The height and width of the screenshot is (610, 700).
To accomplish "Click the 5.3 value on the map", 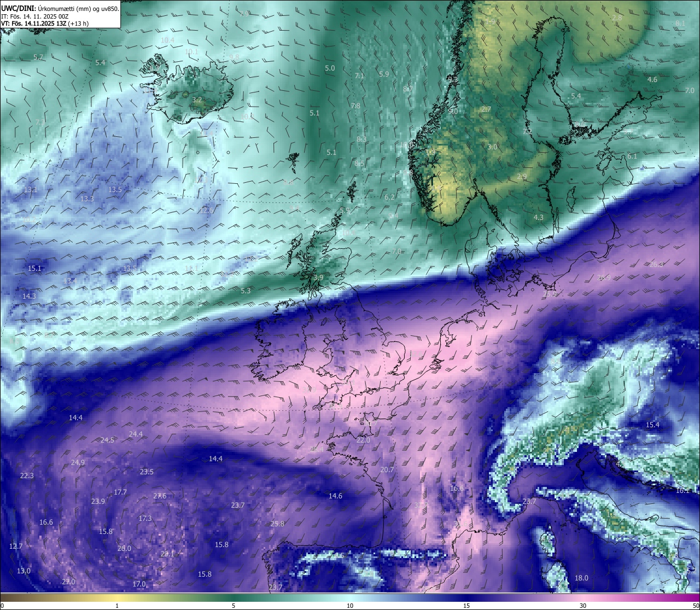I will (x=246, y=291).
